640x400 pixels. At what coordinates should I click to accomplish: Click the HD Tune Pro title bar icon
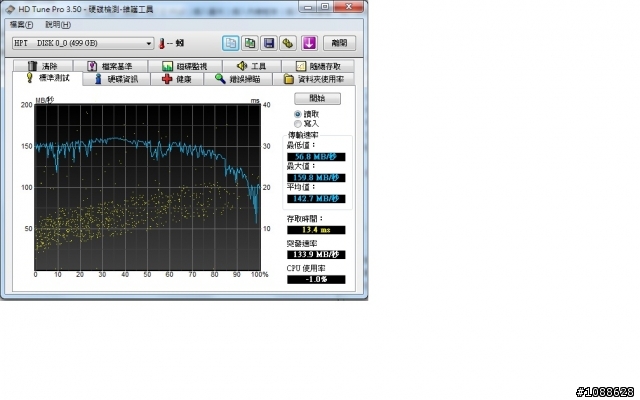(x=10, y=9)
